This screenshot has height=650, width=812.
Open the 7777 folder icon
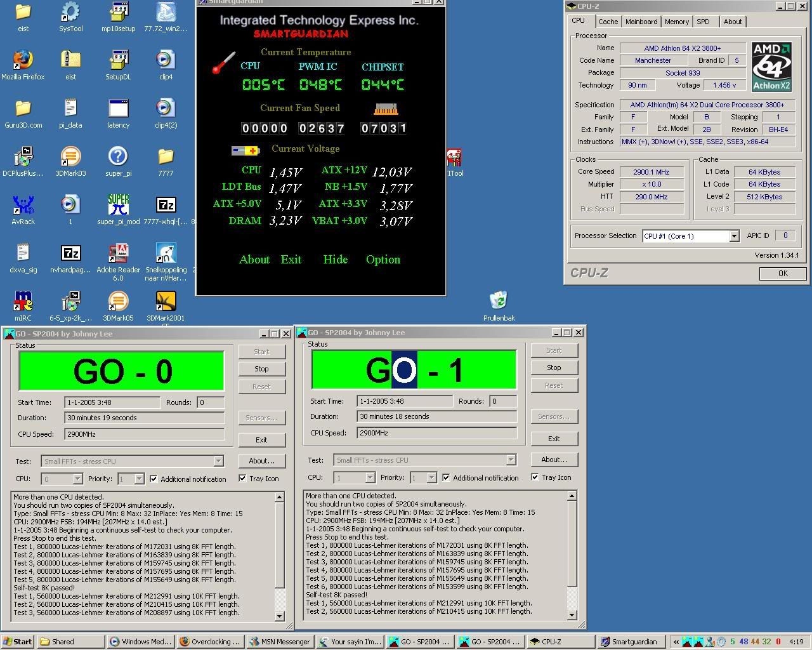(x=166, y=161)
